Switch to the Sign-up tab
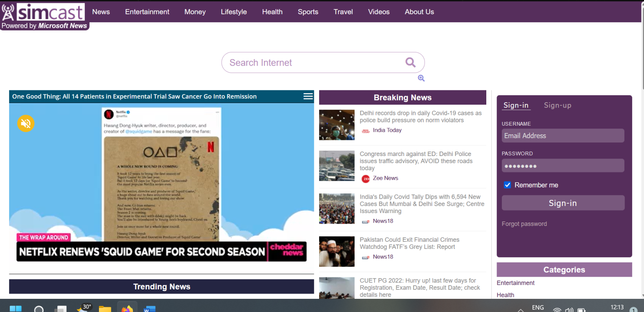Image resolution: width=644 pixels, height=312 pixels. [x=557, y=106]
